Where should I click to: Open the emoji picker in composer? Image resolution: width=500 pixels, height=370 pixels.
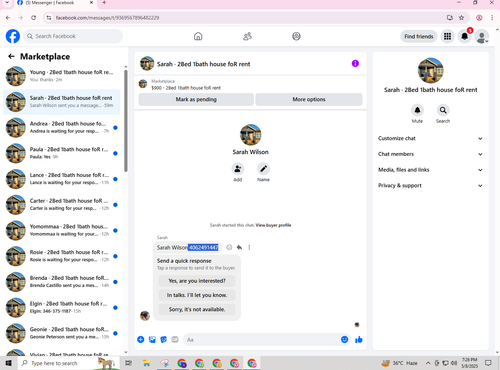(x=345, y=339)
